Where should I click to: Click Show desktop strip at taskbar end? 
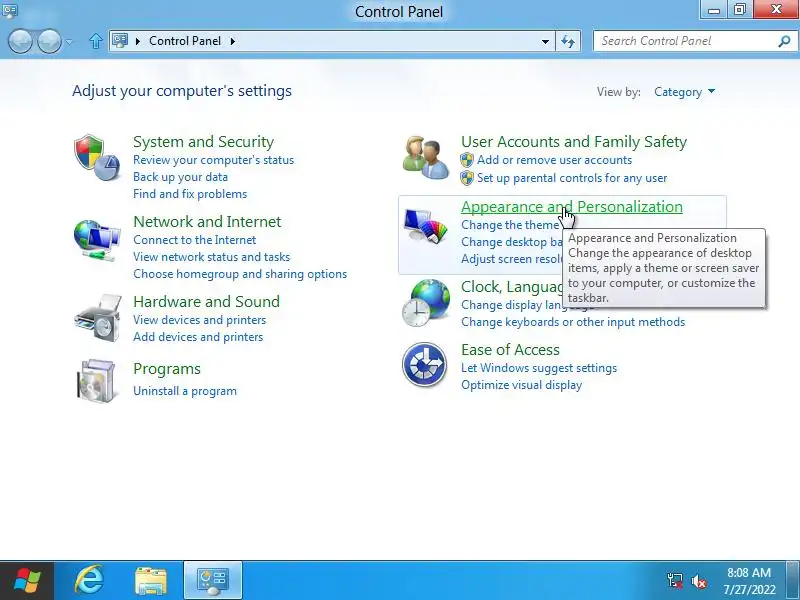pos(793,581)
